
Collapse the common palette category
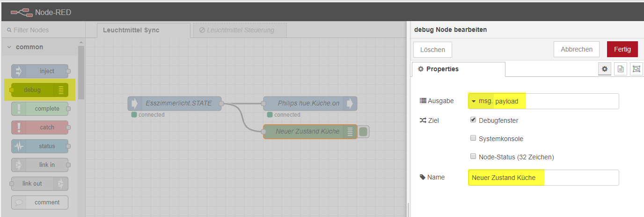[9, 47]
